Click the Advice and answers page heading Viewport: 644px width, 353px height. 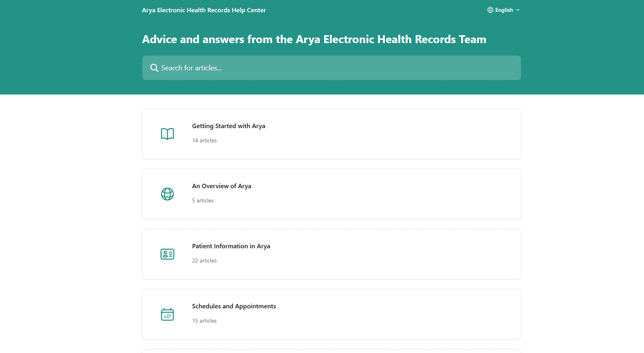point(314,39)
